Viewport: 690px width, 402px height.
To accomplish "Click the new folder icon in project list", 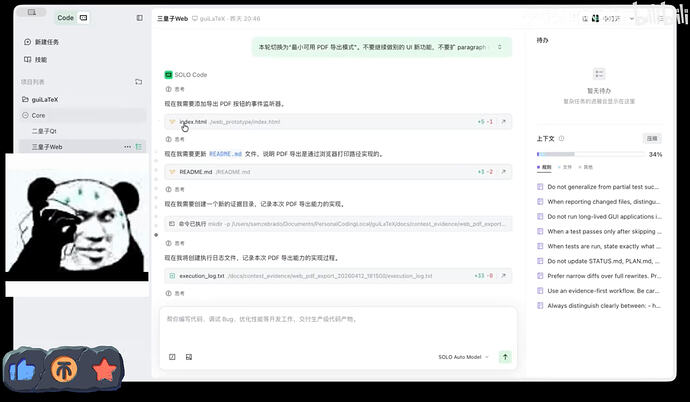I will 139,82.
